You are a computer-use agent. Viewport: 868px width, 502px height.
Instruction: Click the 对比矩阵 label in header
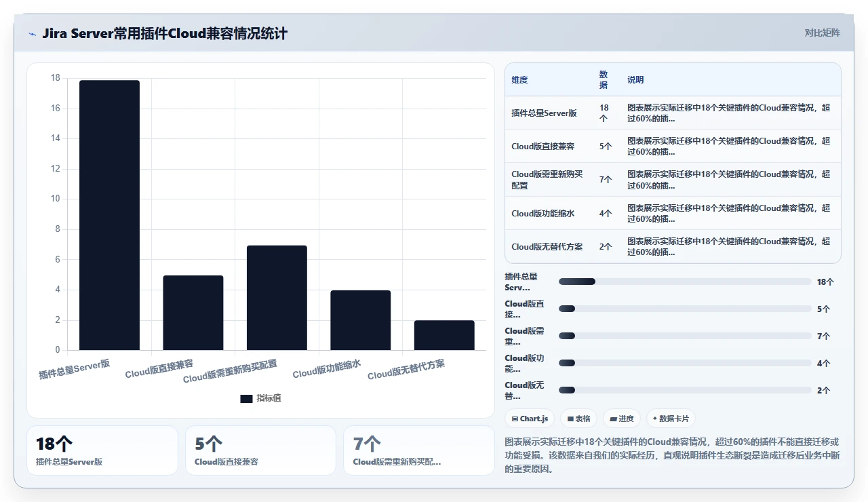pyautogui.click(x=822, y=33)
